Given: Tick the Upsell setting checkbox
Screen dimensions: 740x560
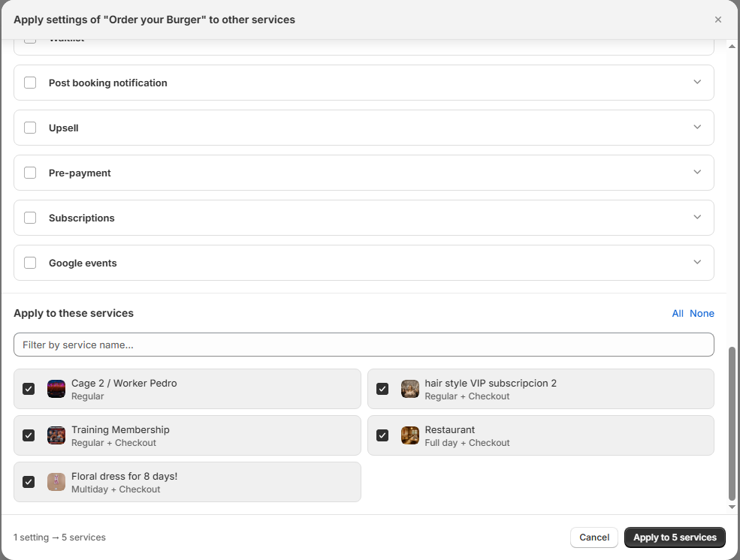Looking at the screenshot, I should click(x=30, y=128).
